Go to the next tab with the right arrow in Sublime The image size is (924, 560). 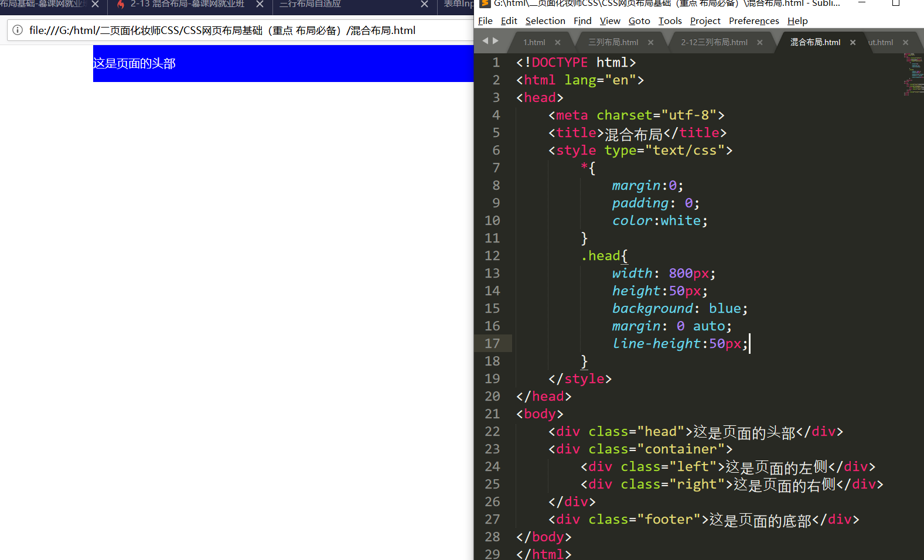[x=496, y=41]
